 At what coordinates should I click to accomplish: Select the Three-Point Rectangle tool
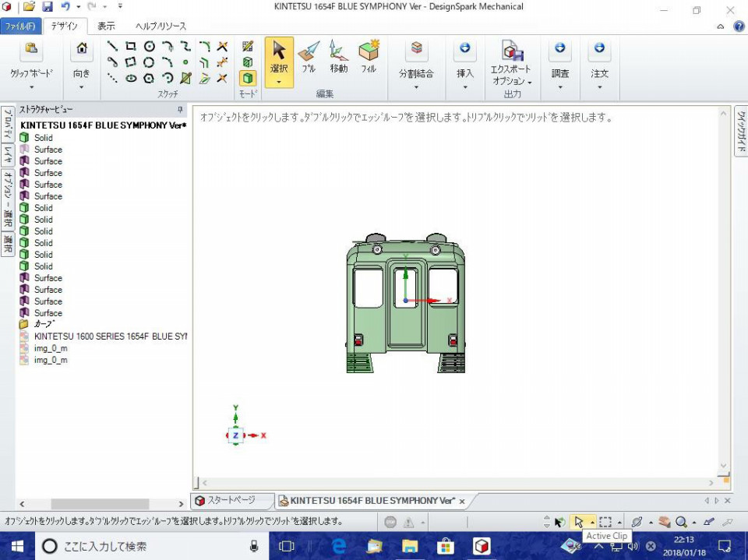pos(130,62)
